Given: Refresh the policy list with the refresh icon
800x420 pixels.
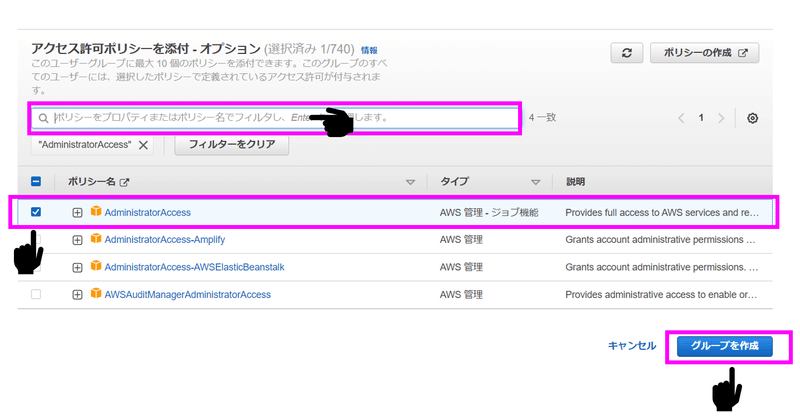Looking at the screenshot, I should 627,53.
